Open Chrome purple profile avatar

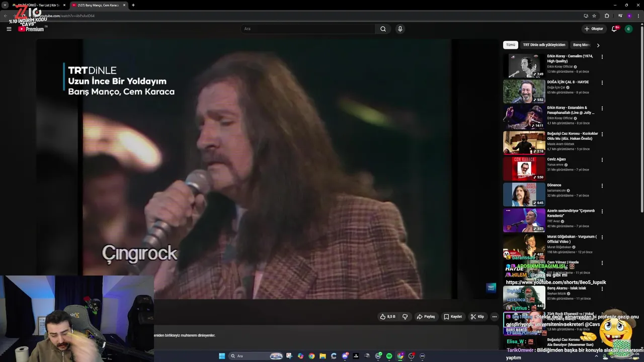pos(629,16)
